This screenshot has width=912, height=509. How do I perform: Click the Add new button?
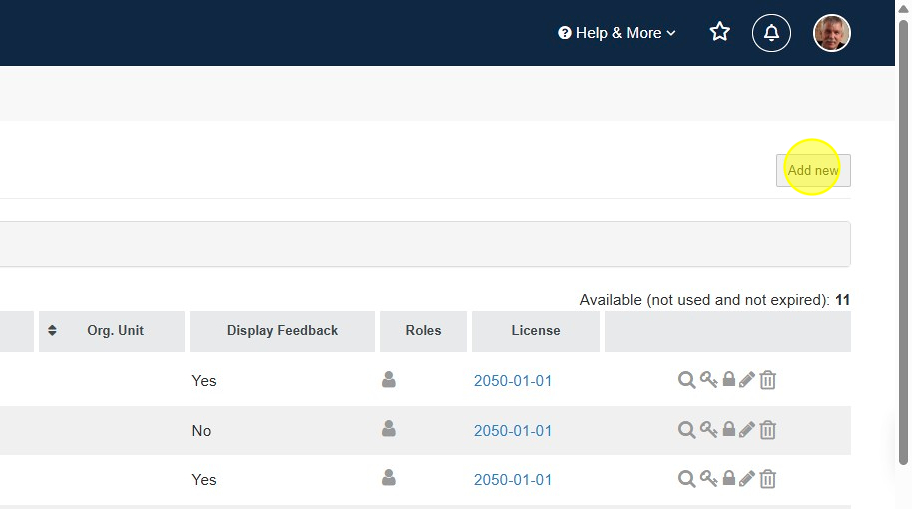(813, 170)
